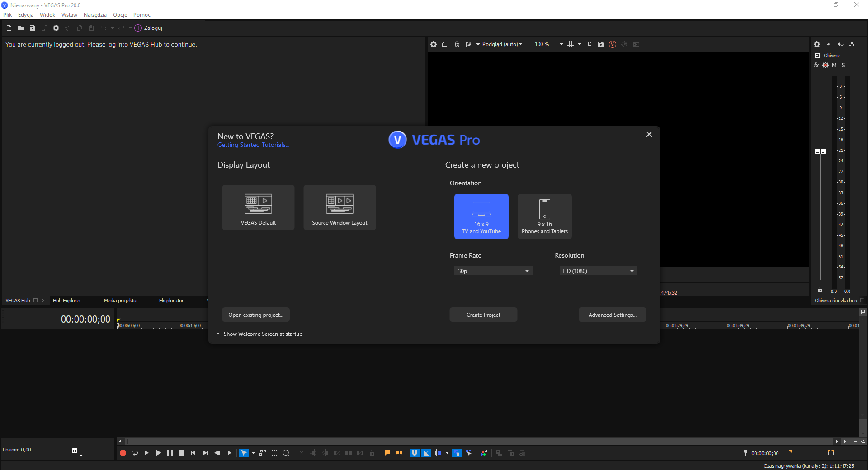Save the project with the disk icon
Screen dimensions: 868x470
[x=33, y=28]
